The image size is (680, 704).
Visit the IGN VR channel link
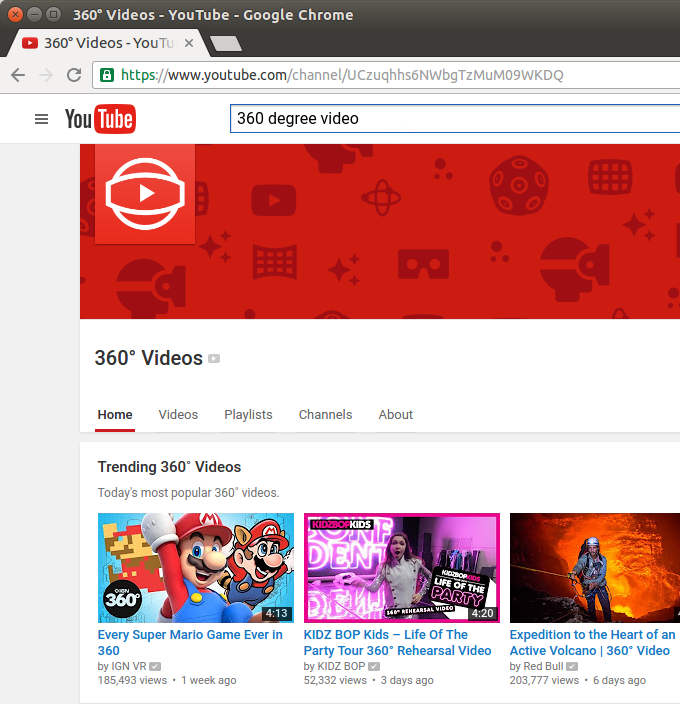coord(127,666)
